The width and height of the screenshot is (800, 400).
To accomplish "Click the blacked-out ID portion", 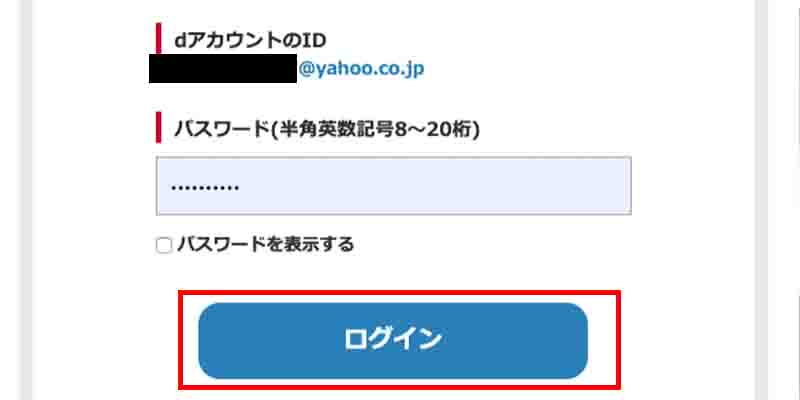I will coord(223,68).
